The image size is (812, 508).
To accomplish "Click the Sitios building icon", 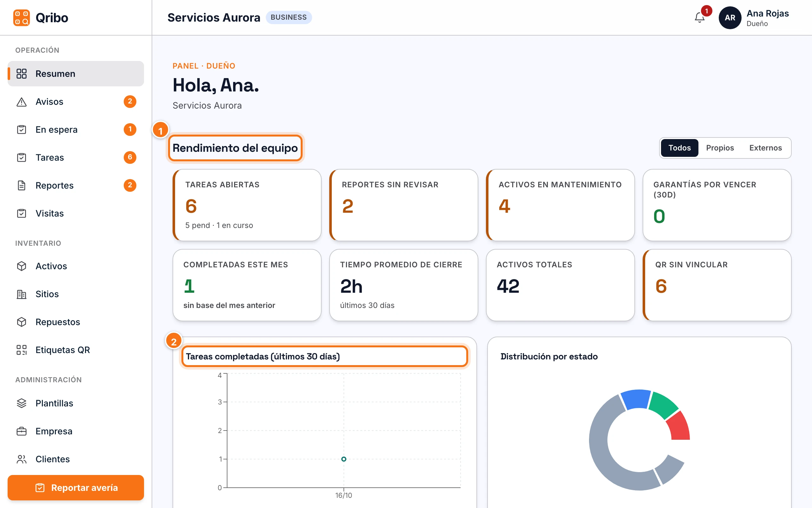I will tap(22, 294).
